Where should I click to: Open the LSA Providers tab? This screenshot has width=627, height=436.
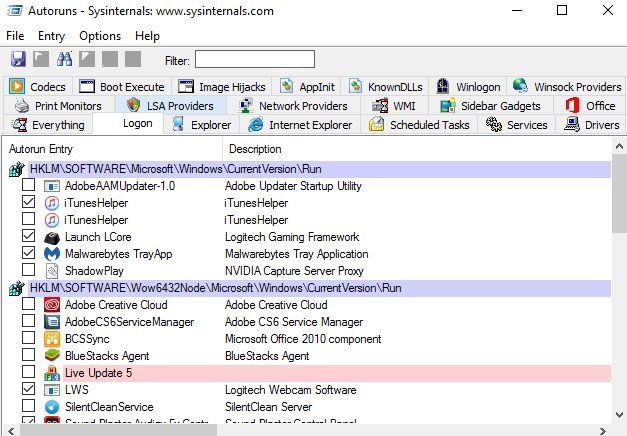pos(170,106)
